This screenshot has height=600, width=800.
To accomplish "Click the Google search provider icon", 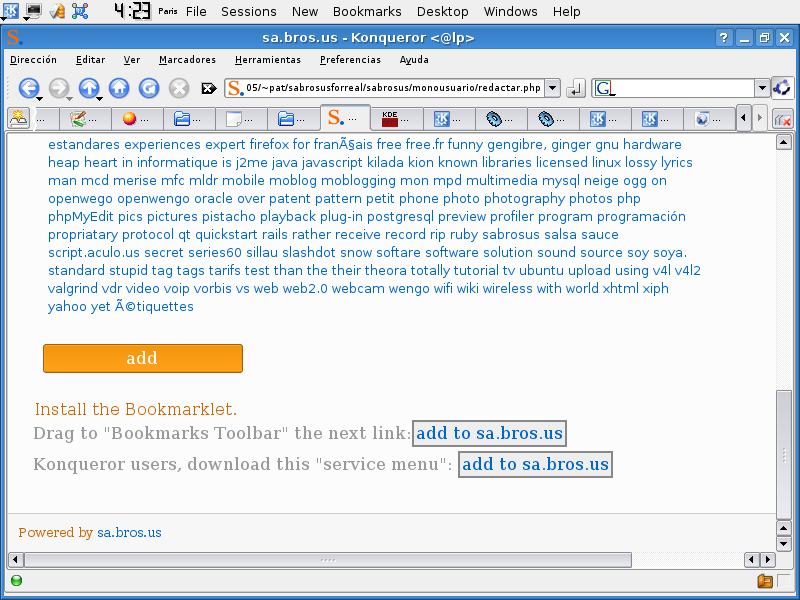I will coord(604,88).
